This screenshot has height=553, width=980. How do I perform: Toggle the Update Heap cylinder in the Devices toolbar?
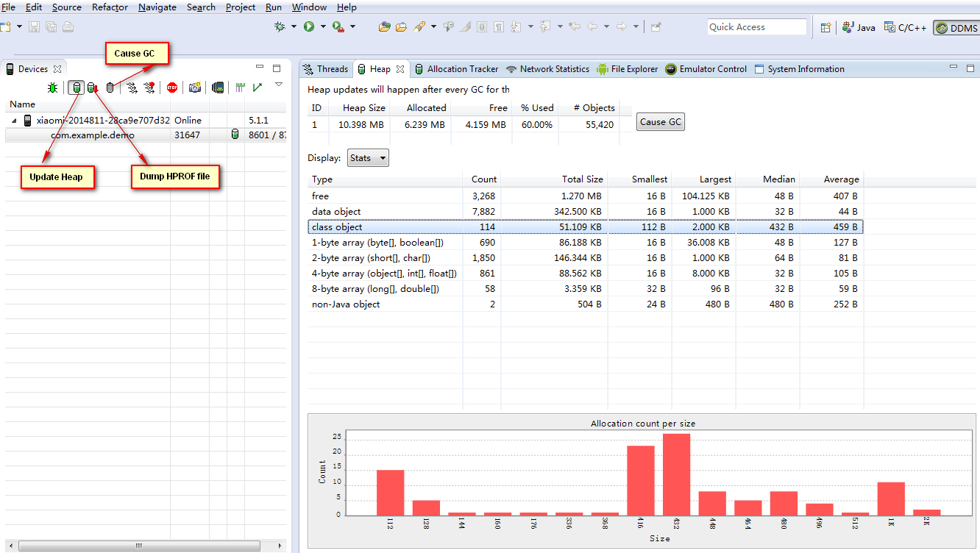[76, 88]
